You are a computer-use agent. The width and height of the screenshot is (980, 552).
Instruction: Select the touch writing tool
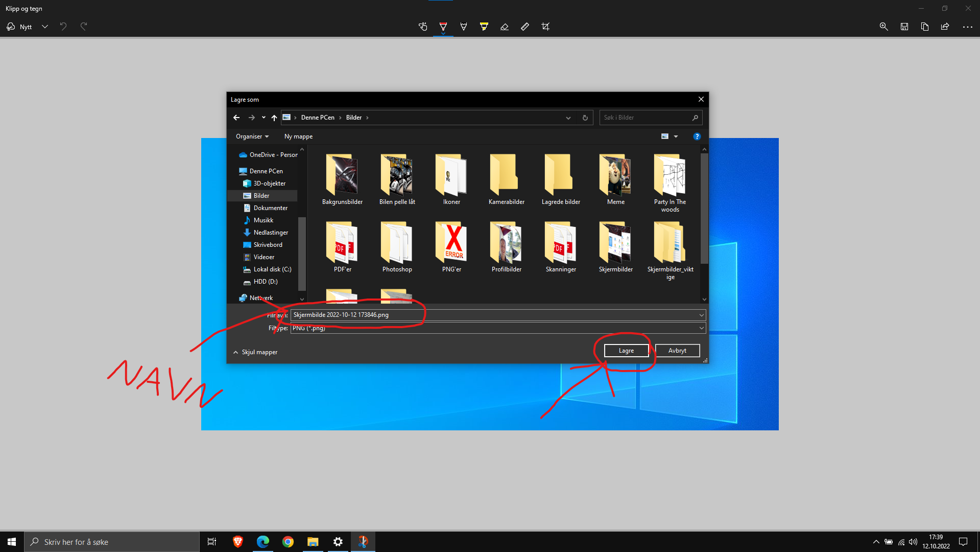tap(423, 27)
